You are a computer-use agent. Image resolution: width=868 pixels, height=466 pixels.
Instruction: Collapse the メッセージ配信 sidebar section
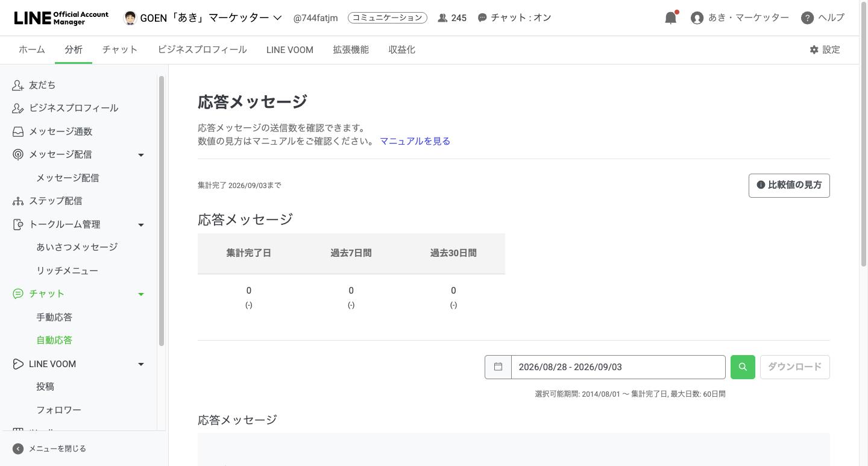[x=141, y=155]
